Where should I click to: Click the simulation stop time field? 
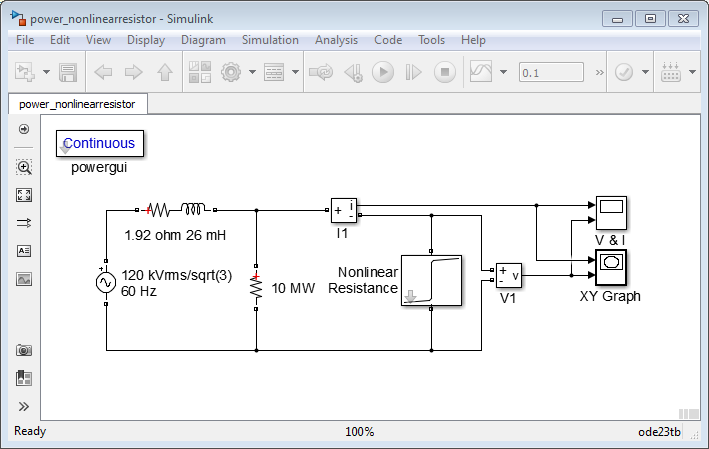pos(551,73)
